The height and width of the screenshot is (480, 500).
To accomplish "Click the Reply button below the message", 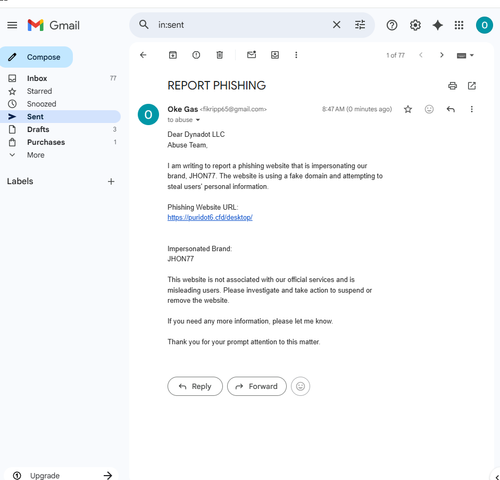I will point(195,386).
